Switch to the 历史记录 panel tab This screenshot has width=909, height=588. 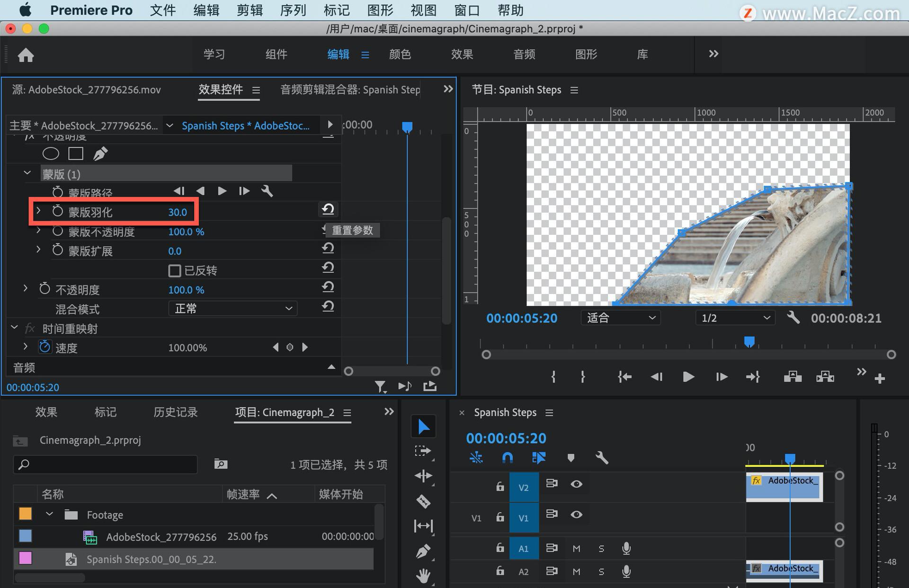click(176, 412)
